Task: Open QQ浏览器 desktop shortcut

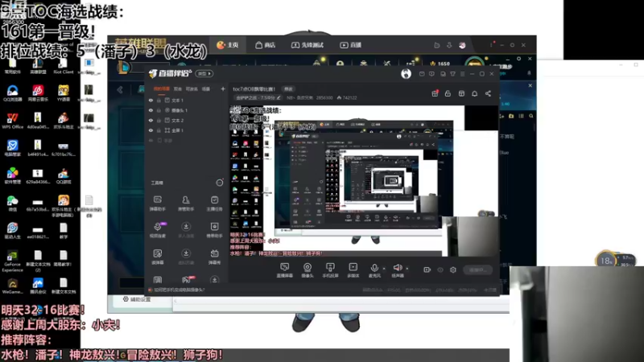Action: (x=13, y=93)
